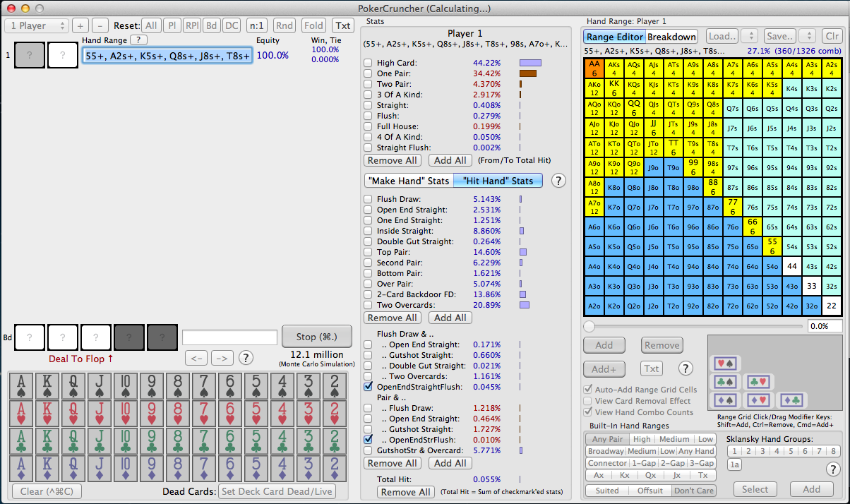Select the 5 of hearts deck card

(256, 414)
